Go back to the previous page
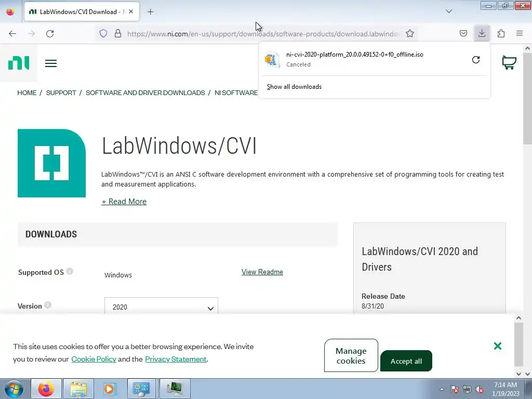The image size is (532, 399). point(12,34)
